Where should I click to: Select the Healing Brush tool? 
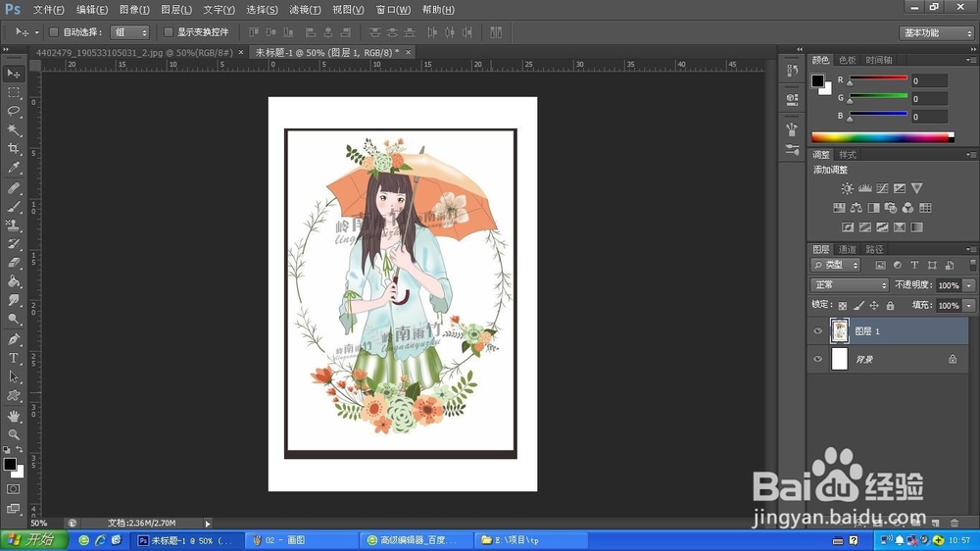pos(14,187)
